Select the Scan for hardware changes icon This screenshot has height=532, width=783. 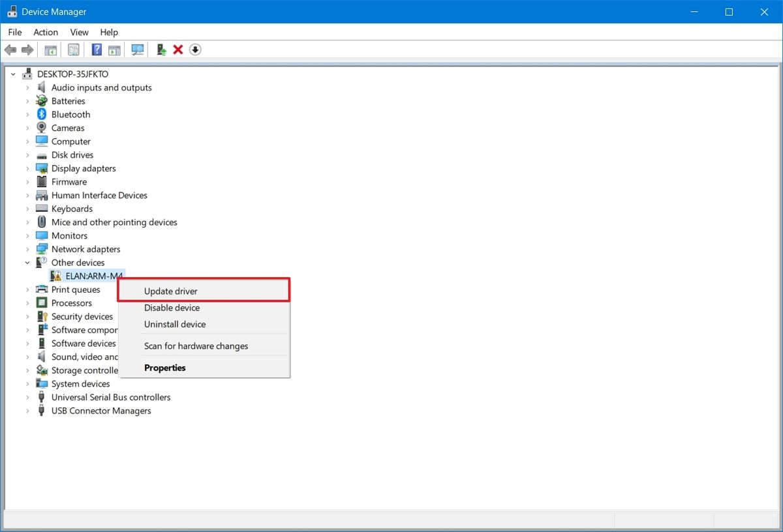pyautogui.click(x=138, y=50)
